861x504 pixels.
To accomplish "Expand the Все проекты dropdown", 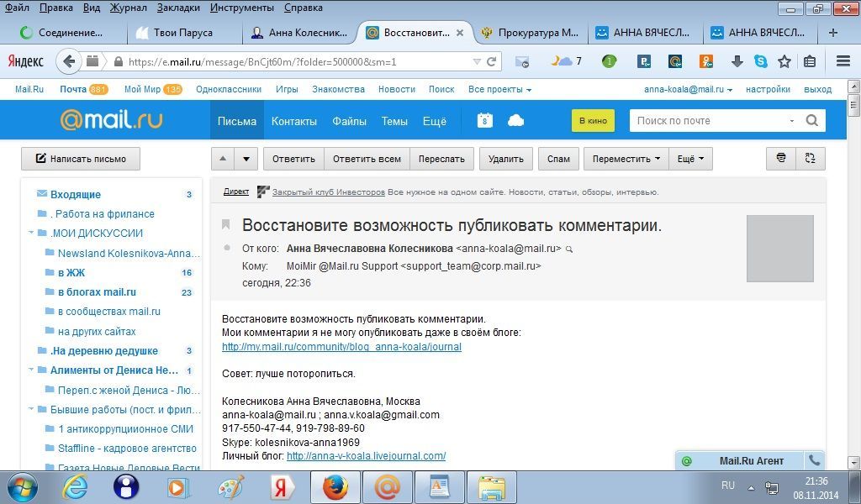I will tap(499, 89).
